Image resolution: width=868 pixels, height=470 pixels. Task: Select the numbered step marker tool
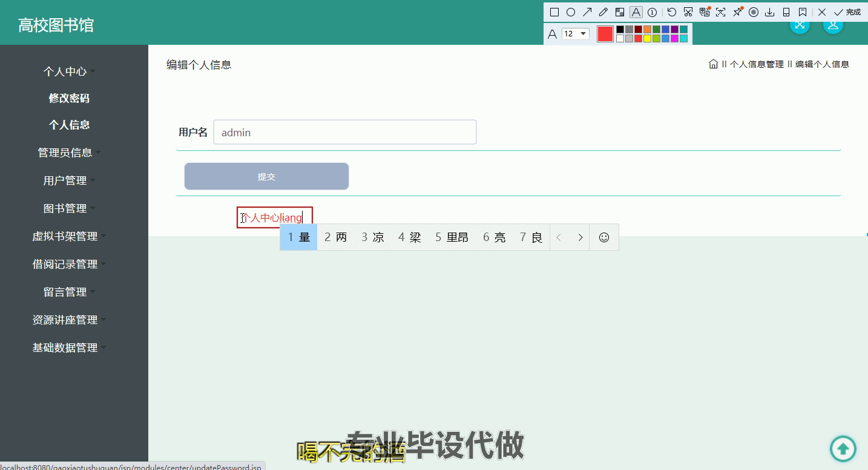click(652, 12)
